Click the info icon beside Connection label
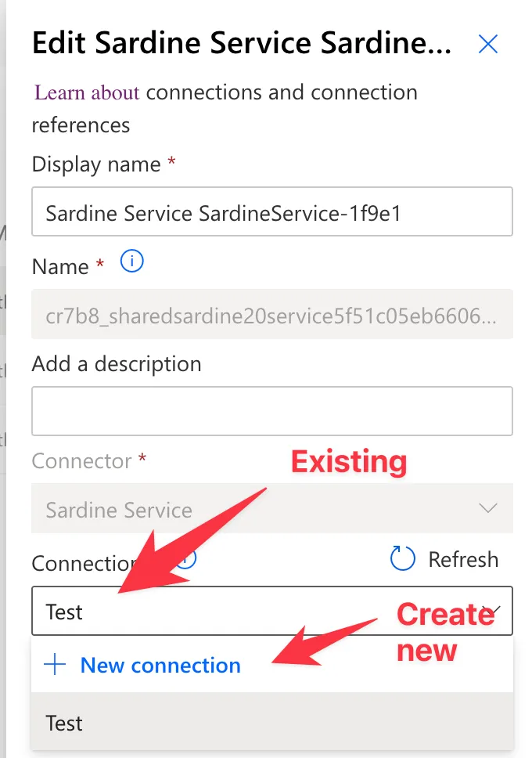Viewport: 532px width, 758px height. point(186,558)
